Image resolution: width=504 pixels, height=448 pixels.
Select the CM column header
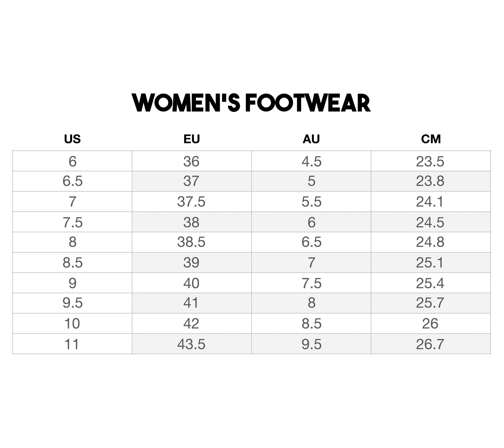[431, 139]
